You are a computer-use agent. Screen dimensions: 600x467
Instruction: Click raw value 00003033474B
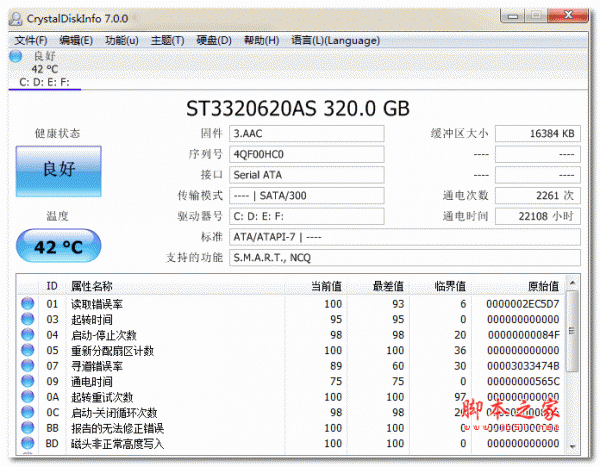tap(523, 366)
